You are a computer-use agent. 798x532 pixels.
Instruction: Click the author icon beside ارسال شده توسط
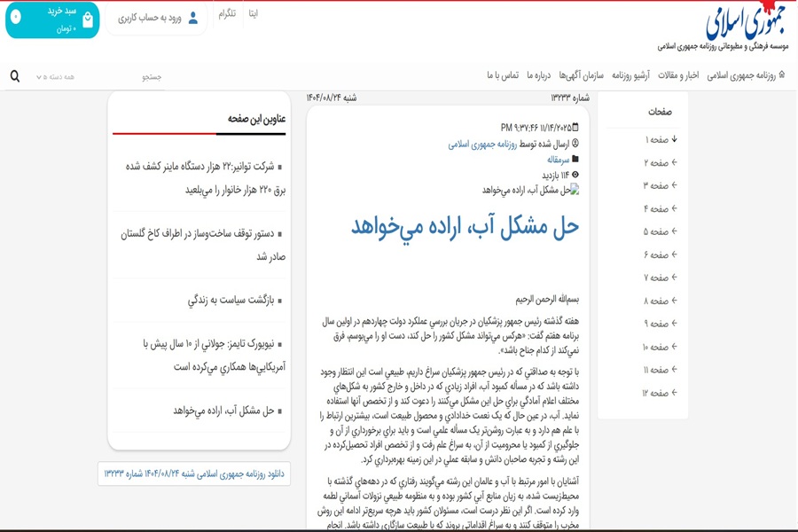tap(575, 144)
